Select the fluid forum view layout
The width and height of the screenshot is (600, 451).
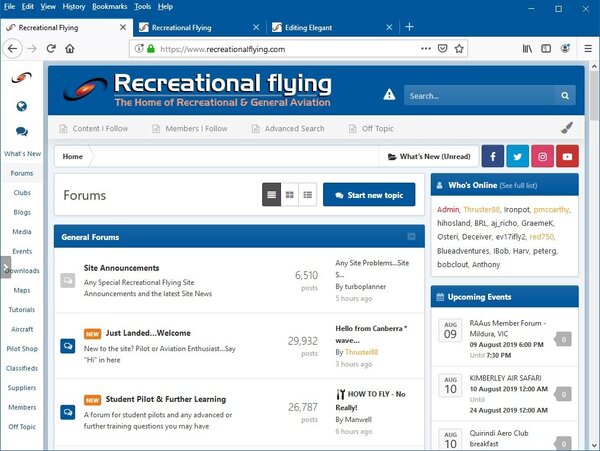point(271,194)
